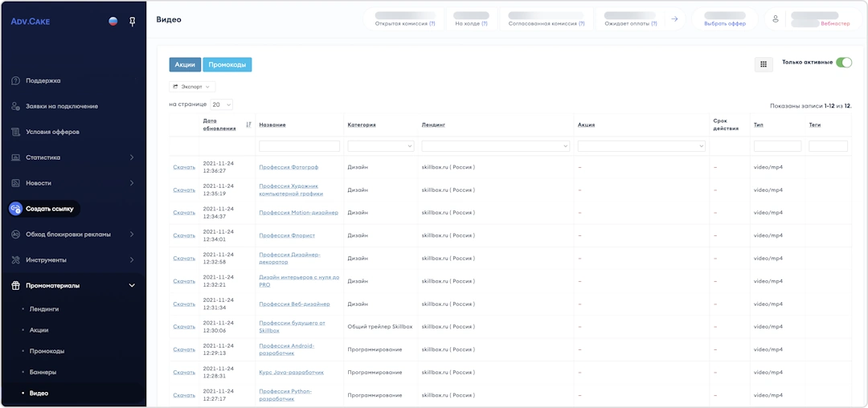This screenshot has height=408, width=868.
Task: Click the Russian flag language icon
Action: tap(113, 21)
